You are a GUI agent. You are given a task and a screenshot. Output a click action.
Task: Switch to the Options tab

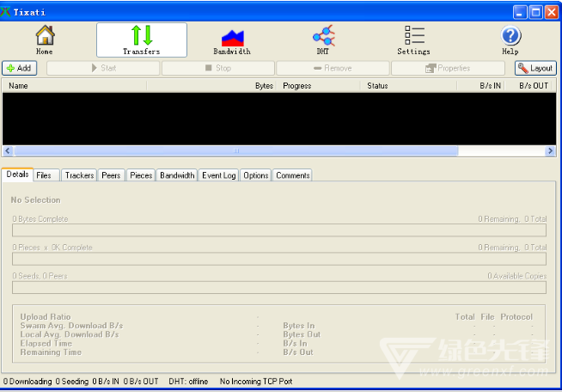point(256,175)
